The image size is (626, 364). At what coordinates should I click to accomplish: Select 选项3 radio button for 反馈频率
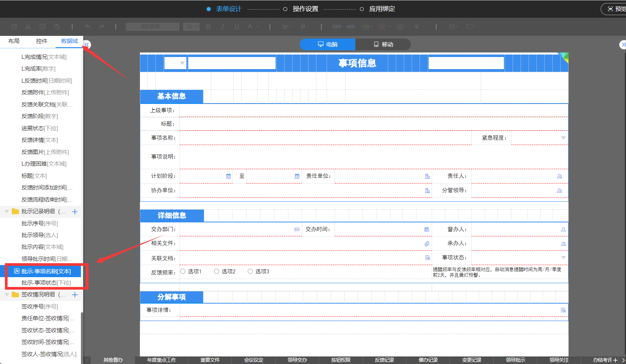pos(250,271)
